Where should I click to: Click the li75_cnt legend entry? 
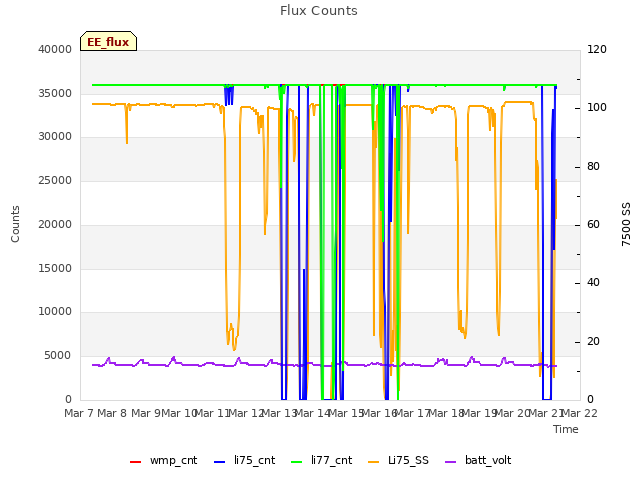(x=244, y=461)
